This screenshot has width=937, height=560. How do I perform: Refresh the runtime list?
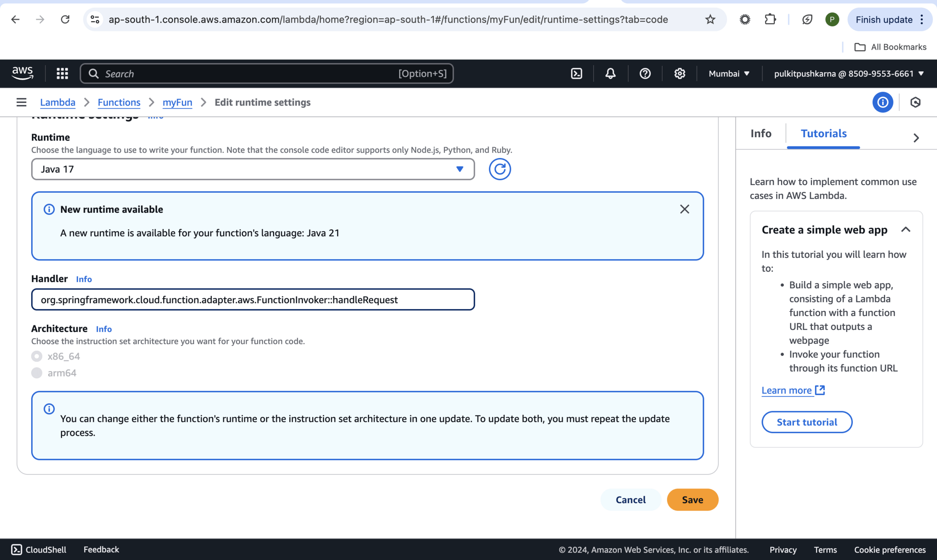[x=499, y=169]
